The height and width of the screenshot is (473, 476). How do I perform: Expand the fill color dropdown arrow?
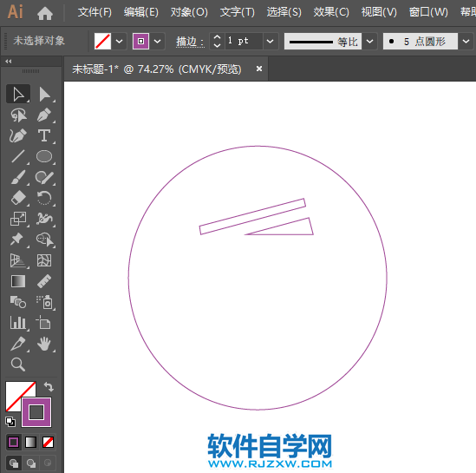(119, 41)
